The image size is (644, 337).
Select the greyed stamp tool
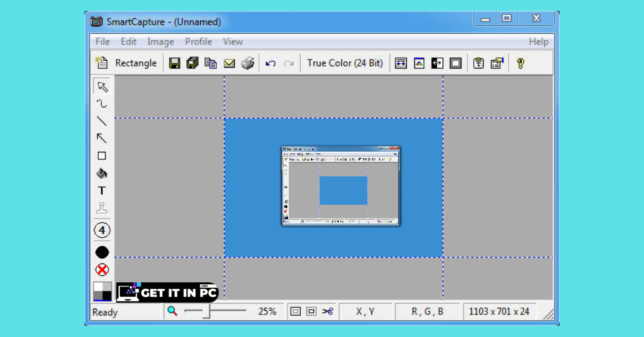[x=102, y=208]
